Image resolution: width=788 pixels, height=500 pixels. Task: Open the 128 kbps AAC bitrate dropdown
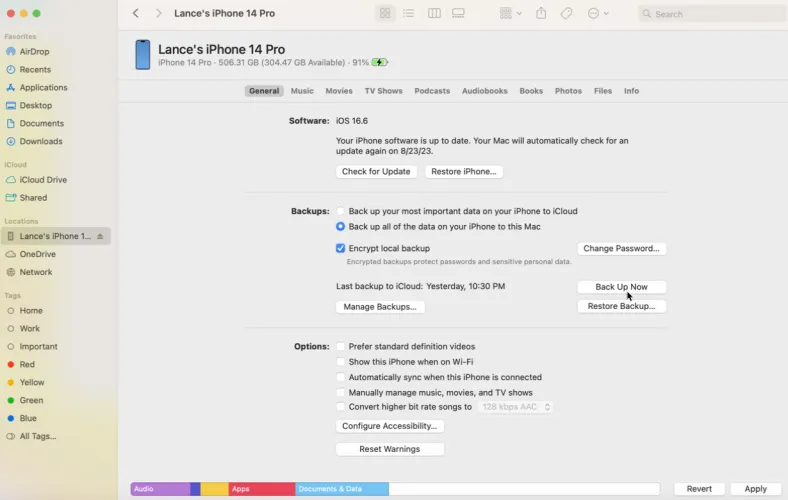515,407
